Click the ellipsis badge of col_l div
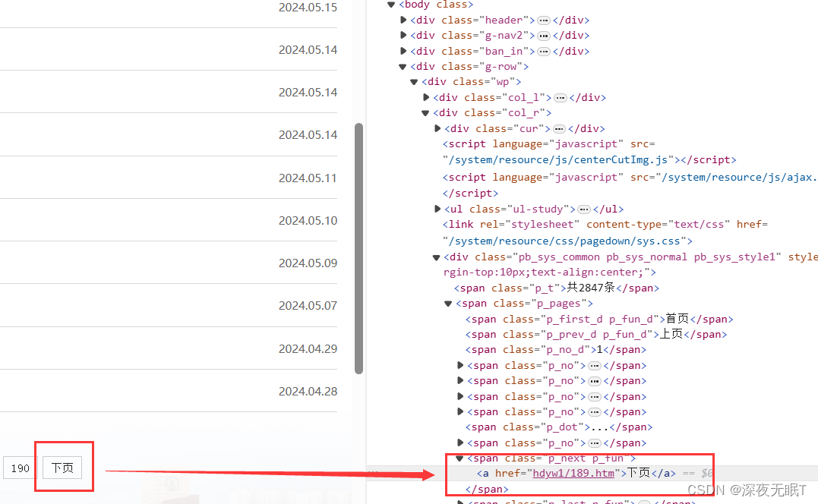The width and height of the screenshot is (818, 504). click(x=560, y=98)
